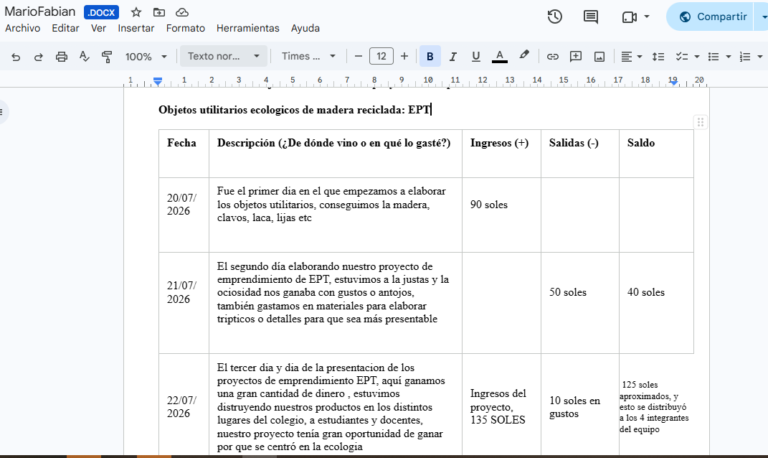Open the Formato menu
This screenshot has width=768, height=458.
pos(186,28)
